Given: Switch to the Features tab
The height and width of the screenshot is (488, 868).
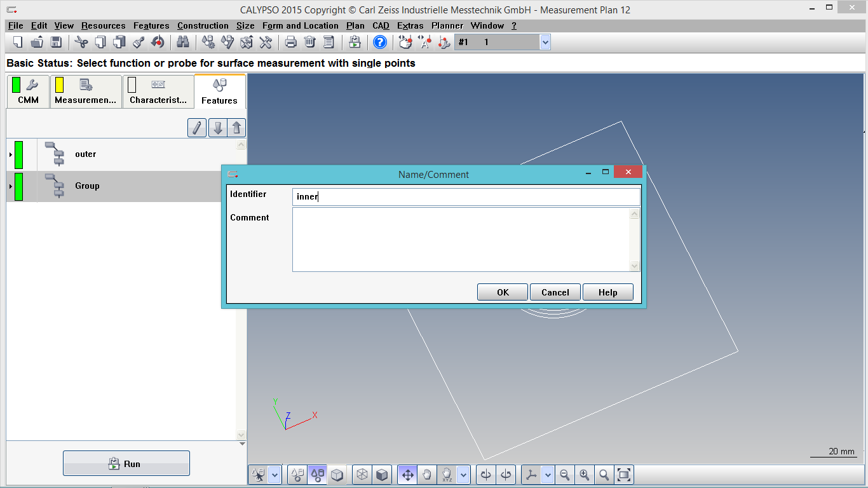Looking at the screenshot, I should (x=219, y=92).
